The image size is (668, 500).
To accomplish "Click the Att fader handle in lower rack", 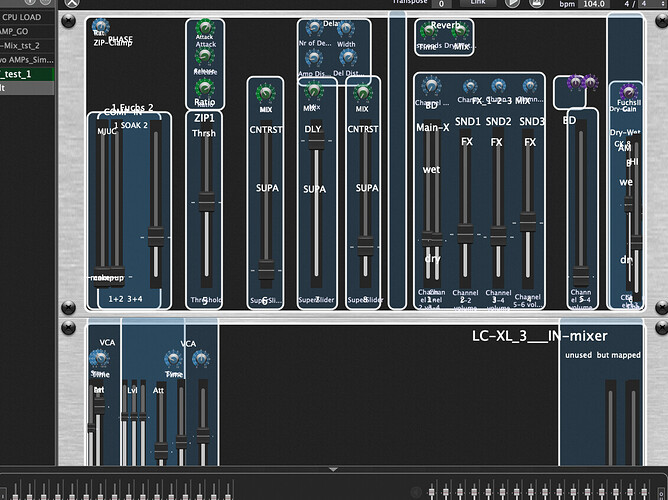I will pos(161,451).
